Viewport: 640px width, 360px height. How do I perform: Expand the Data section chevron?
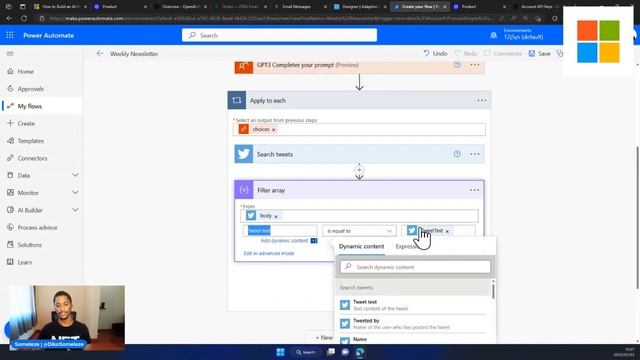click(75, 175)
